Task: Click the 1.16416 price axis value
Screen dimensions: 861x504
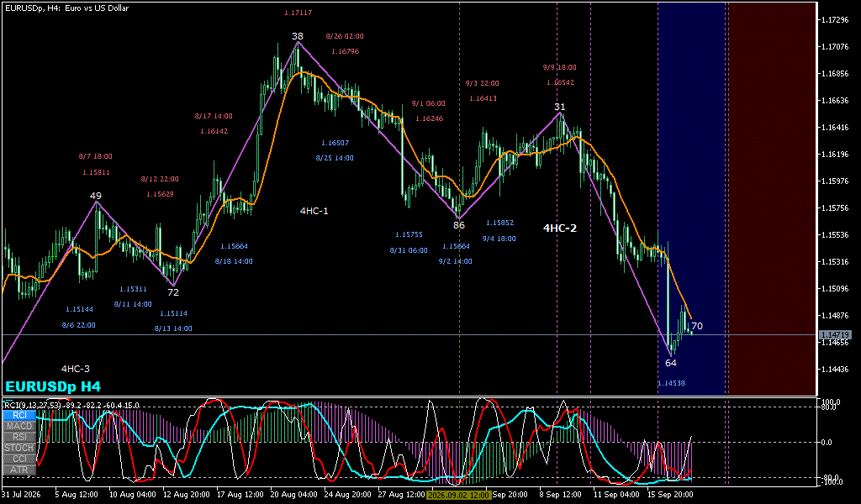Action: pos(835,127)
